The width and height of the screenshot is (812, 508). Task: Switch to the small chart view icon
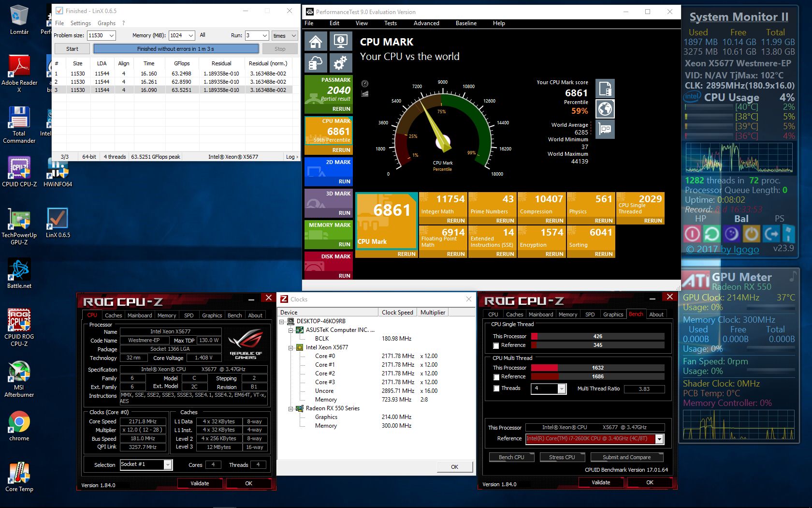(365, 93)
